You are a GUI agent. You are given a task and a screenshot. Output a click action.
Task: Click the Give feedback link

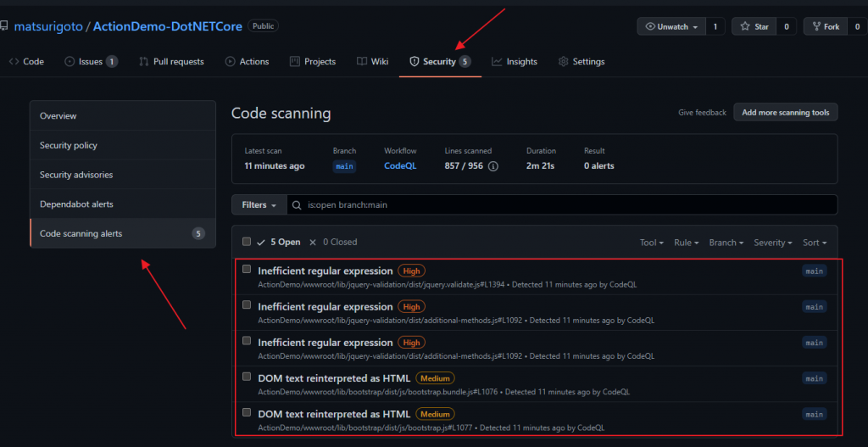[x=702, y=113]
